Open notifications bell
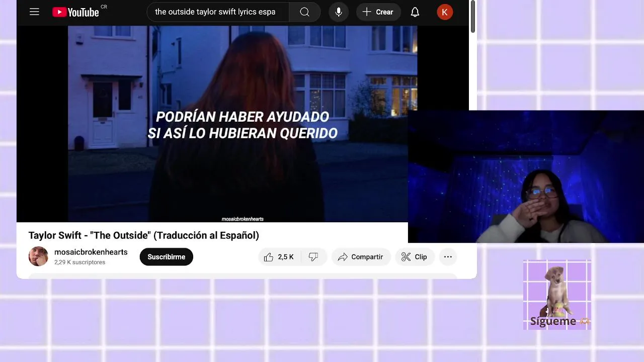The height and width of the screenshot is (362, 644). pyautogui.click(x=415, y=12)
